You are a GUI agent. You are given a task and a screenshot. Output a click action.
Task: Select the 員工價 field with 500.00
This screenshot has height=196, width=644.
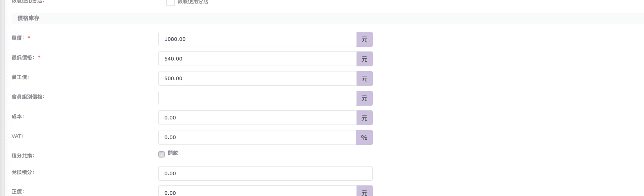(x=257, y=79)
